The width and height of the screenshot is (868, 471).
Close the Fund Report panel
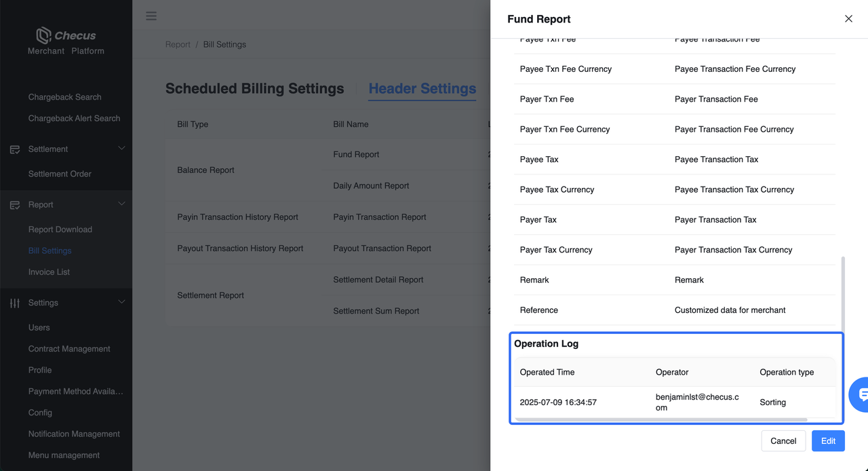[x=848, y=19]
